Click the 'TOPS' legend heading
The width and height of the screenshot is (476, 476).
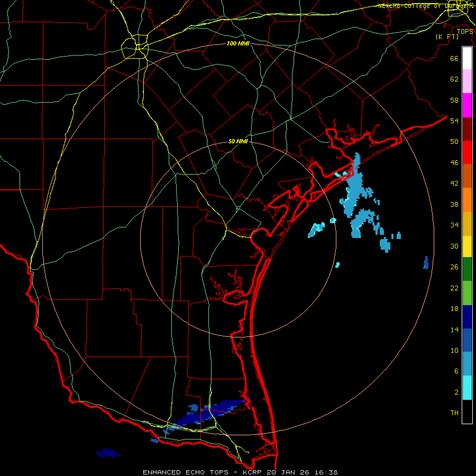click(465, 32)
